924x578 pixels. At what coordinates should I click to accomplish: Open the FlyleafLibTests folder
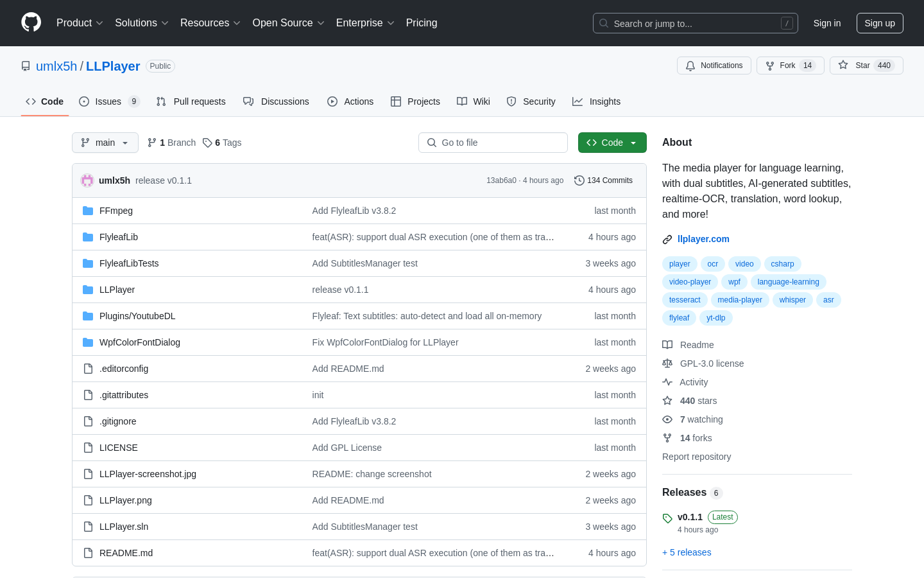129,263
